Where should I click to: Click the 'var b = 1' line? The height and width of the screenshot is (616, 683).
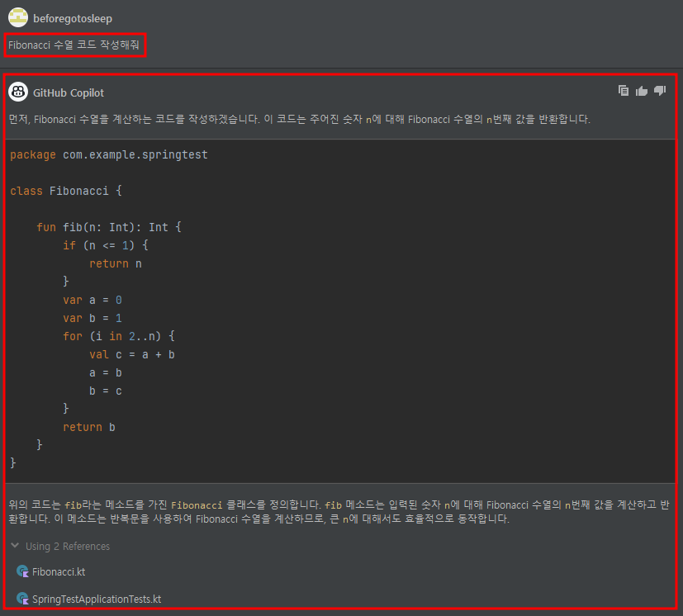click(92, 318)
